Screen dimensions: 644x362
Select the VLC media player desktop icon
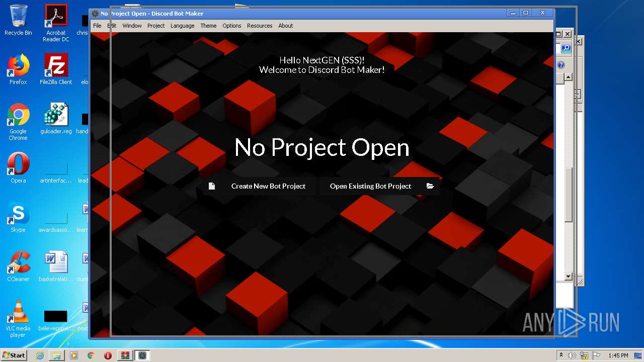coord(18,319)
